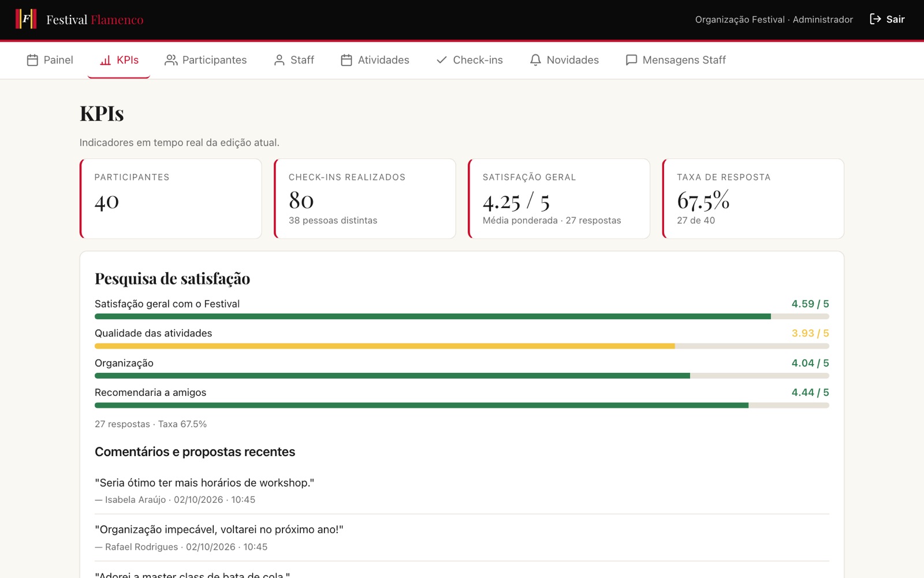Click the KPIs page heading
The width and height of the screenshot is (924, 578).
[102, 113]
